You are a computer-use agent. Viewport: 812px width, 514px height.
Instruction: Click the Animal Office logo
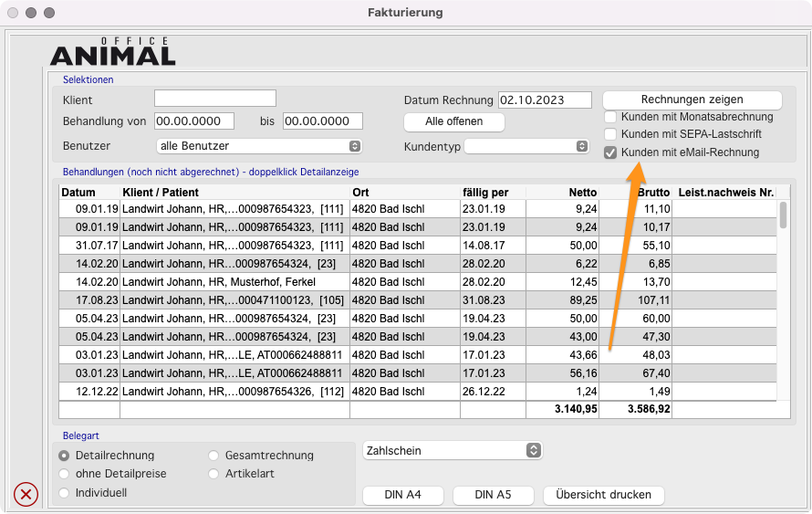[112, 53]
